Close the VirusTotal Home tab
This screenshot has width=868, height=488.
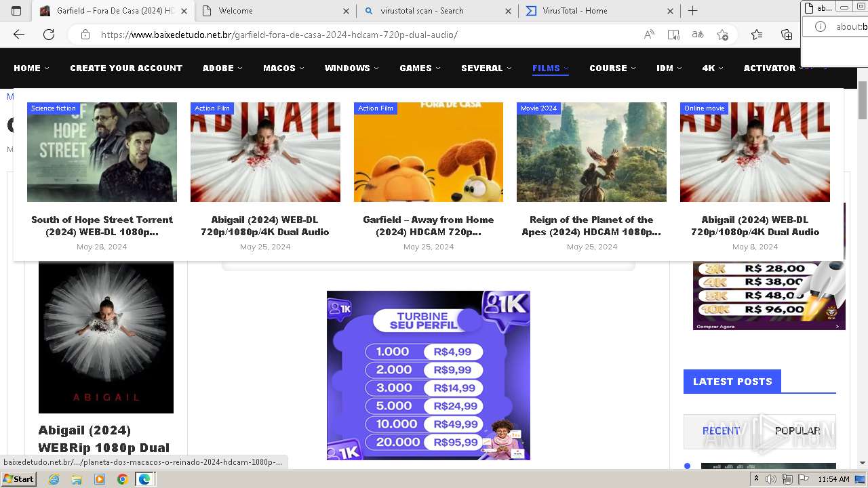pos(671,11)
